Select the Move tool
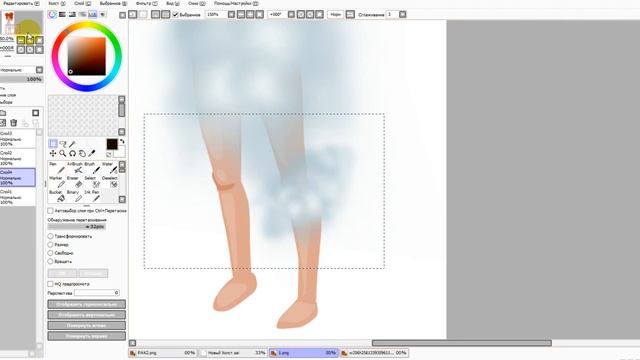Viewport: 640px width, 360px height. pyautogui.click(x=53, y=153)
